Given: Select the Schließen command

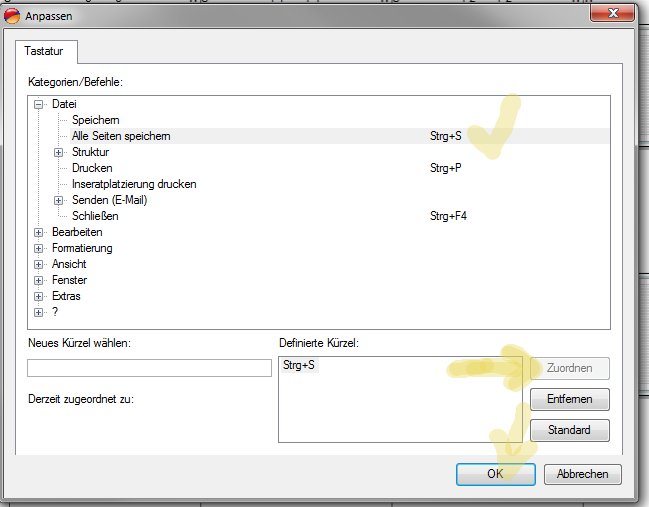Looking at the screenshot, I should coord(95,216).
